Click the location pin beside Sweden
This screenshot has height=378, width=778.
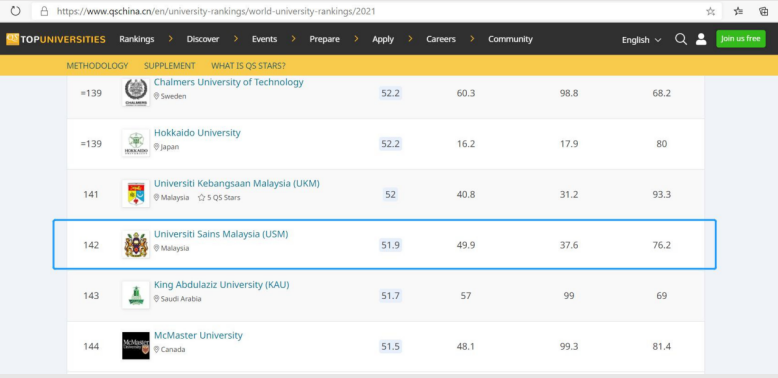[156, 96]
